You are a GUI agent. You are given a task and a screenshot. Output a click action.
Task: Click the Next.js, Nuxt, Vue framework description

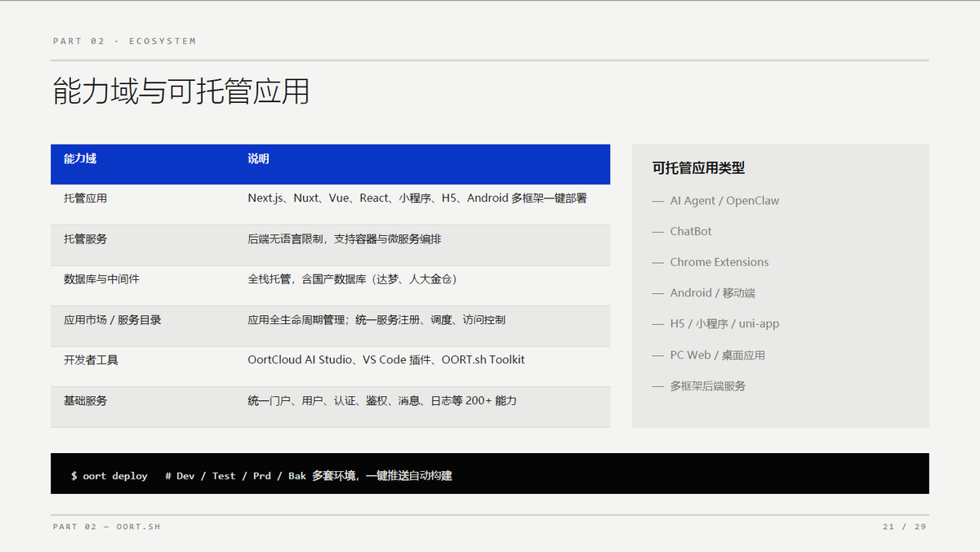point(417,198)
